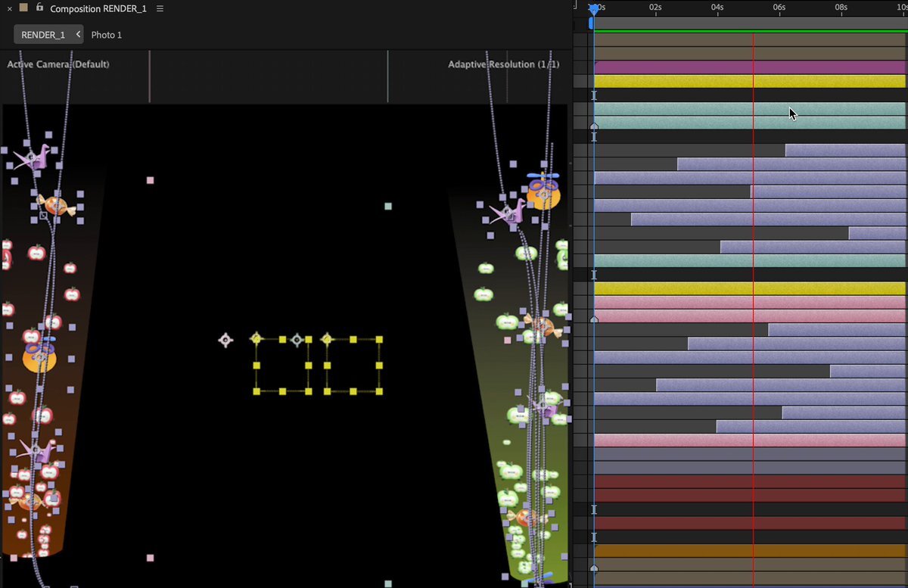Click the white anchor point crosshair left of yellow boxes
The height and width of the screenshot is (588, 908).
(x=225, y=341)
